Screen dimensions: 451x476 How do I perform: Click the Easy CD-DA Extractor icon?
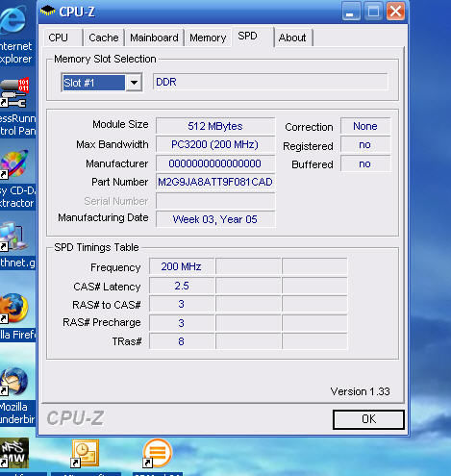click(x=13, y=163)
